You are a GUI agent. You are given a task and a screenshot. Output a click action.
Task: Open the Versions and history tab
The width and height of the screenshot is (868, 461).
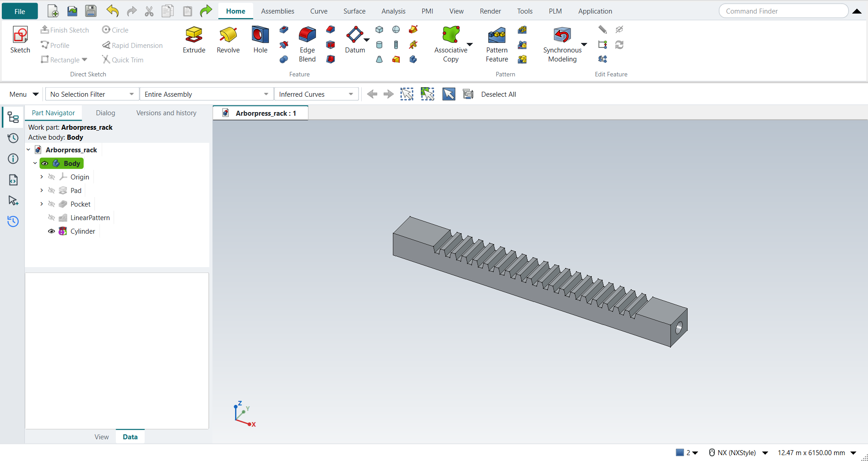coord(166,113)
